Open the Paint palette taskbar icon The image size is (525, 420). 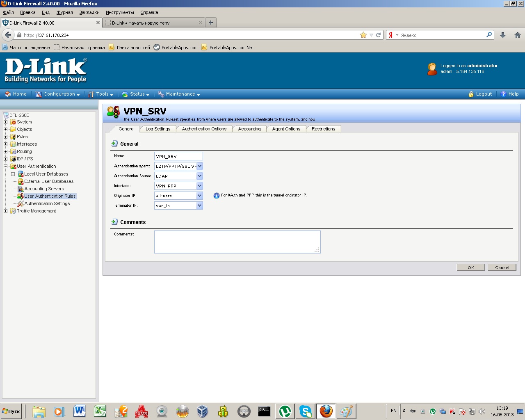pos(347,411)
